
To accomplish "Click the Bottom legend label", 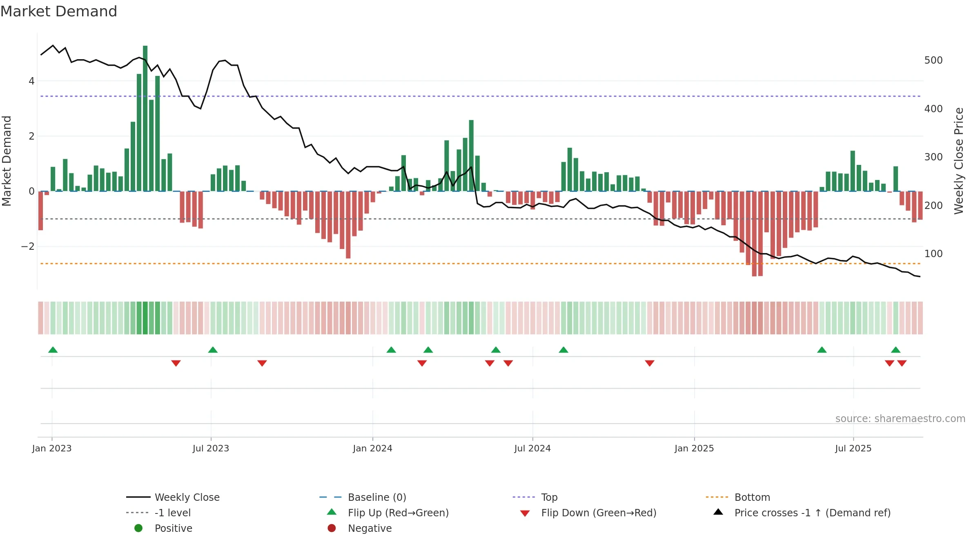I will click(x=752, y=497).
